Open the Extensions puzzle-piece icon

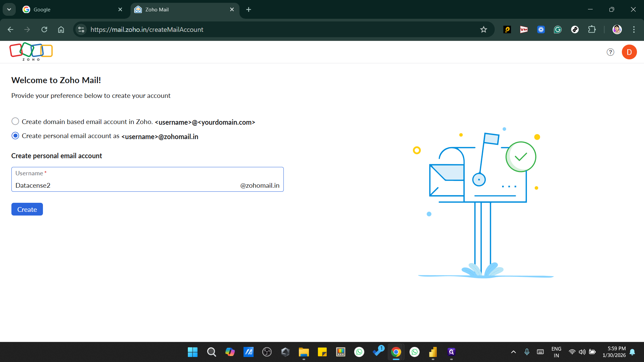(592, 29)
